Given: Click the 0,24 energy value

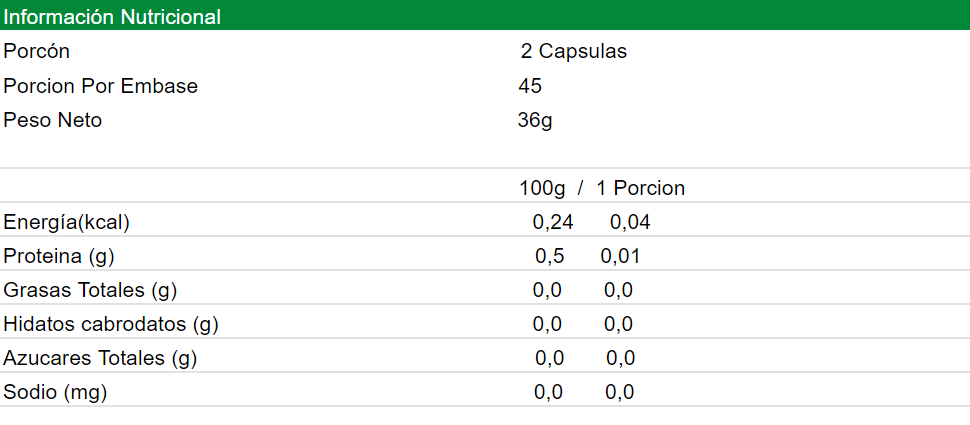Looking at the screenshot, I should (x=553, y=222).
